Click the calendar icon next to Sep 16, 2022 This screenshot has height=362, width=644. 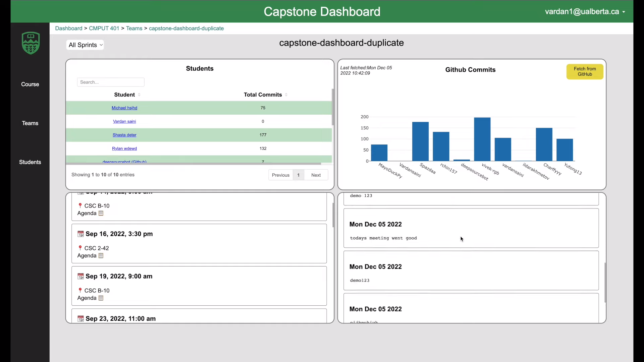(80, 234)
